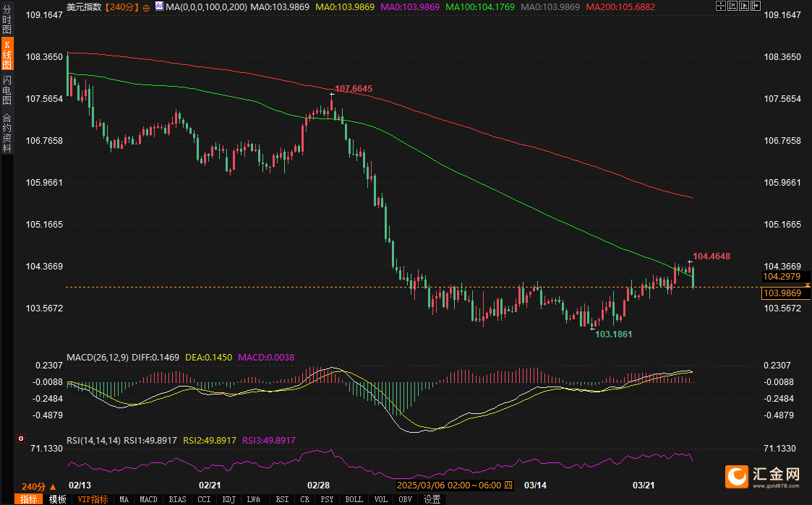Image resolution: width=812 pixels, height=505 pixels.
Task: Click the green MA100:104.1769 value
Action: point(480,7)
